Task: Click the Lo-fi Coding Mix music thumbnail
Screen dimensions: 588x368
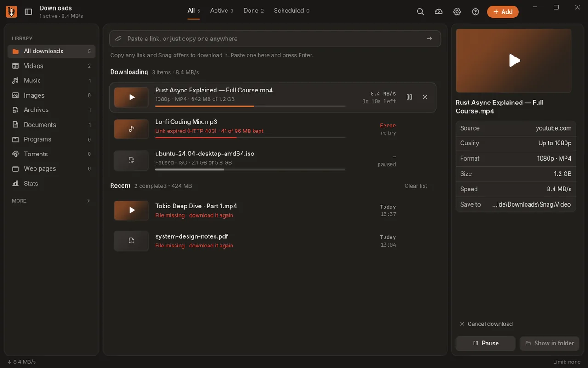Action: (x=131, y=129)
